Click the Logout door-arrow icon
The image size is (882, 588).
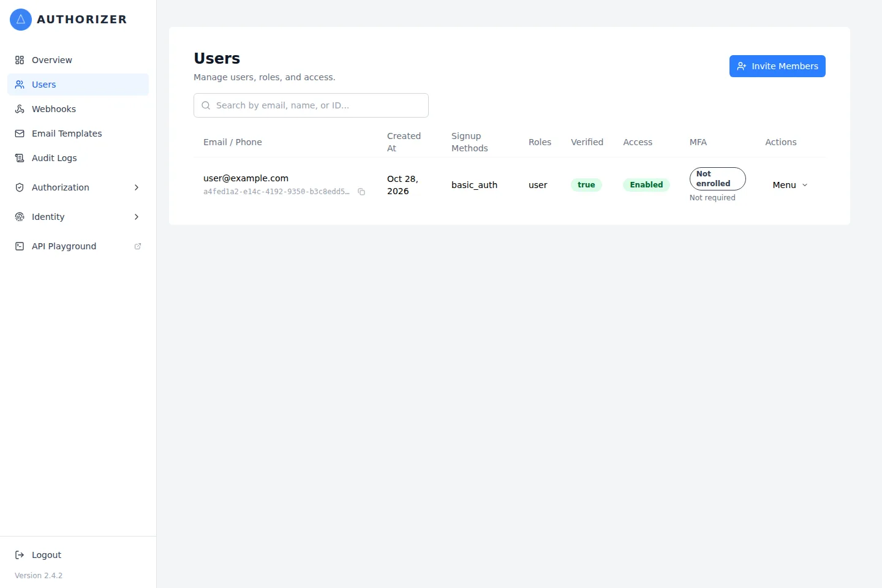[20, 555]
